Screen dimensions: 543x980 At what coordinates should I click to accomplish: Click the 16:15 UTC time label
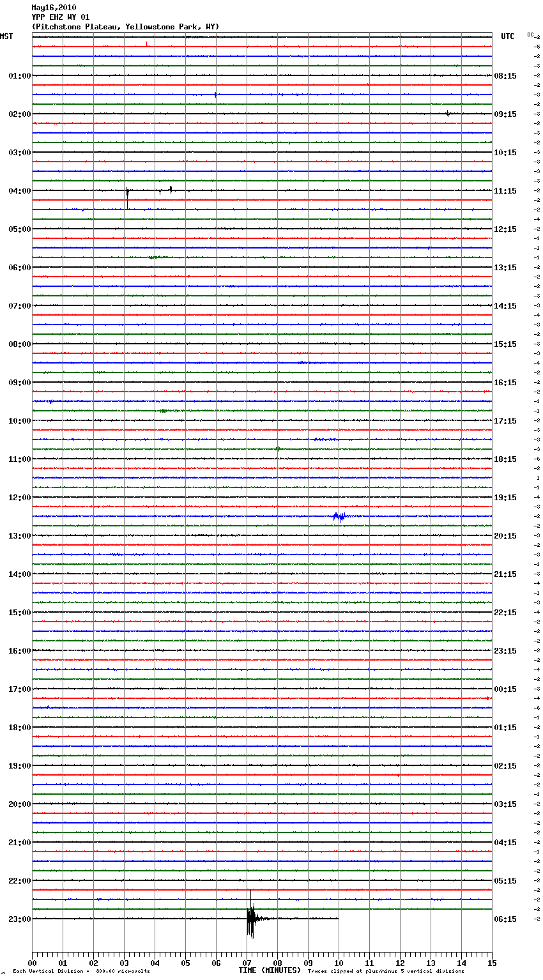[505, 383]
